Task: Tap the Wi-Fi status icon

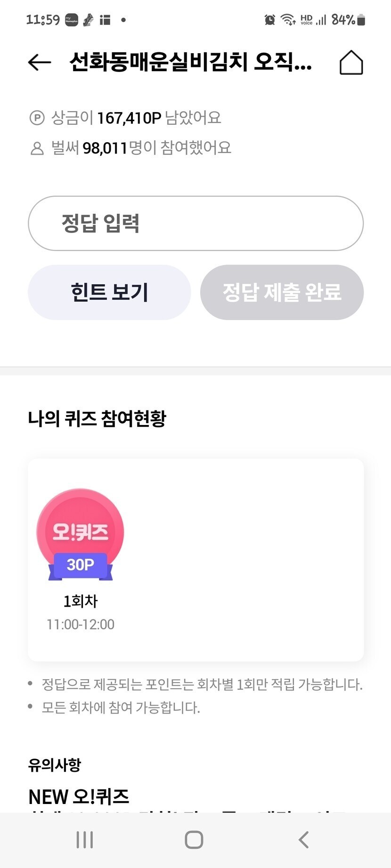Action: [x=287, y=20]
